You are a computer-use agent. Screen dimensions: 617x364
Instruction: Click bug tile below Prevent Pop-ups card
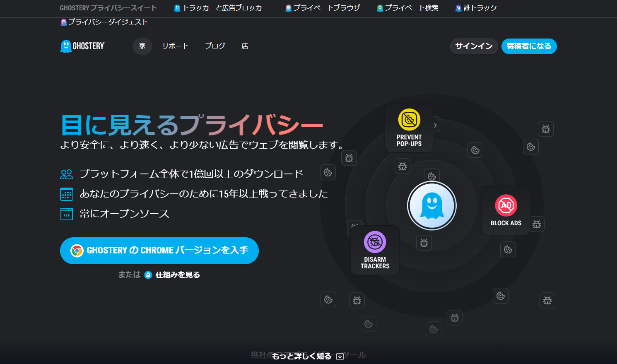pyautogui.click(x=402, y=166)
